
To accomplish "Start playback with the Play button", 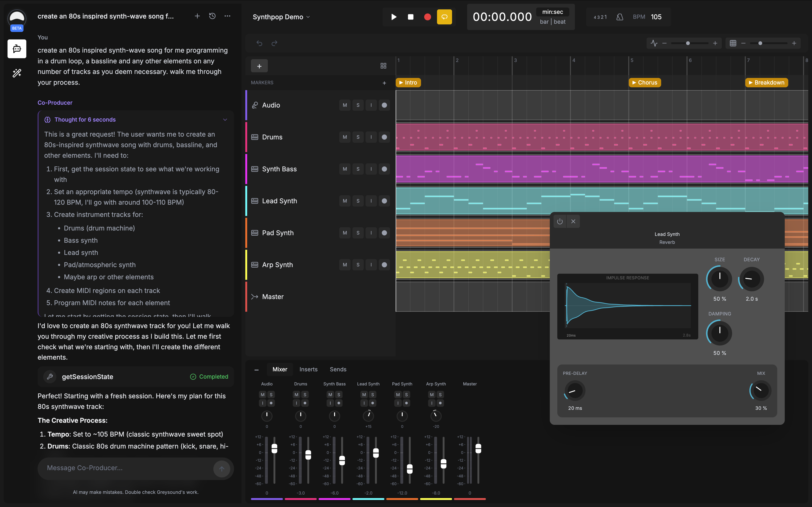I will 394,17.
